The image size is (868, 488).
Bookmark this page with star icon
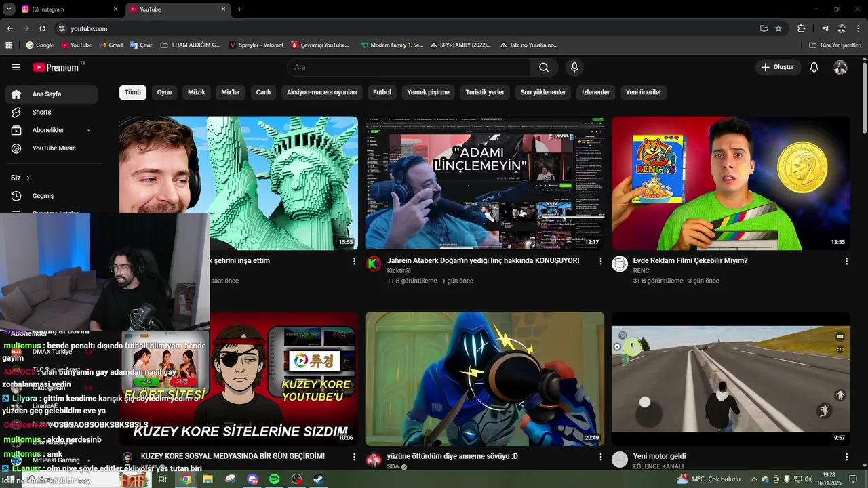(x=778, y=28)
